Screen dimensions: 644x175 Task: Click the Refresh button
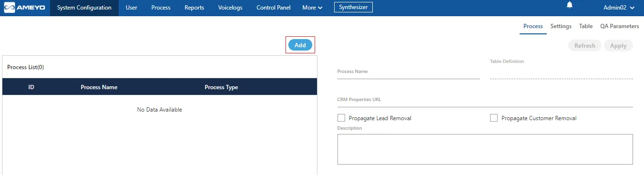tap(585, 46)
